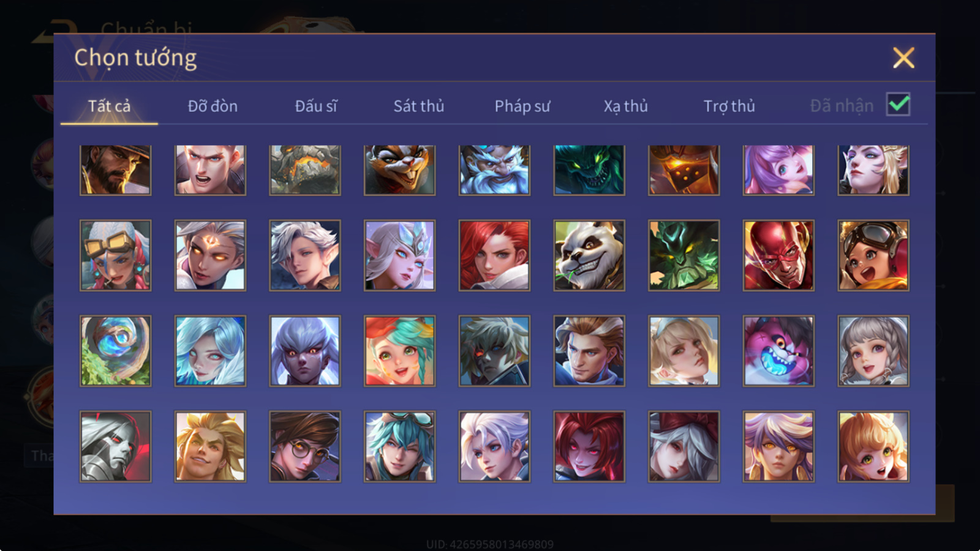
Task: Choose the rock golem hero portrait
Action: click(x=305, y=170)
